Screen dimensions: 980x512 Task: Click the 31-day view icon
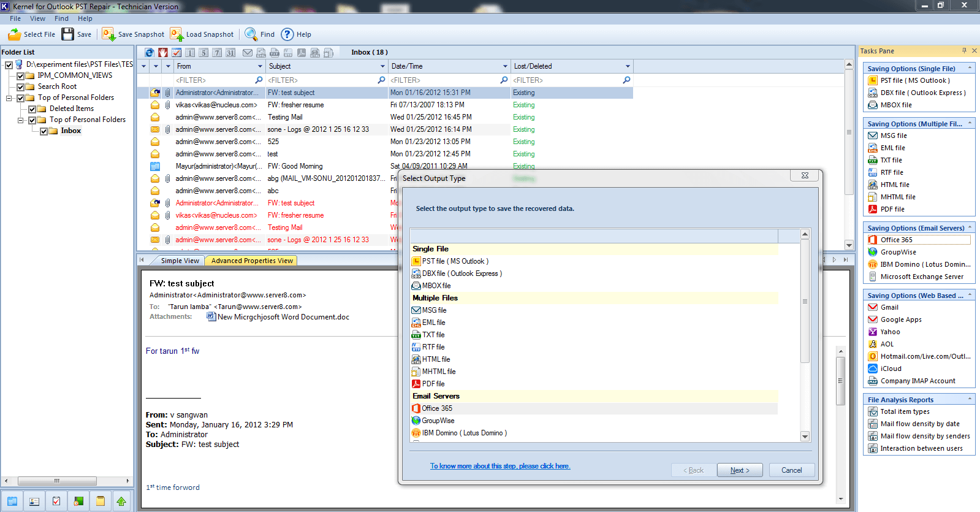[230, 53]
